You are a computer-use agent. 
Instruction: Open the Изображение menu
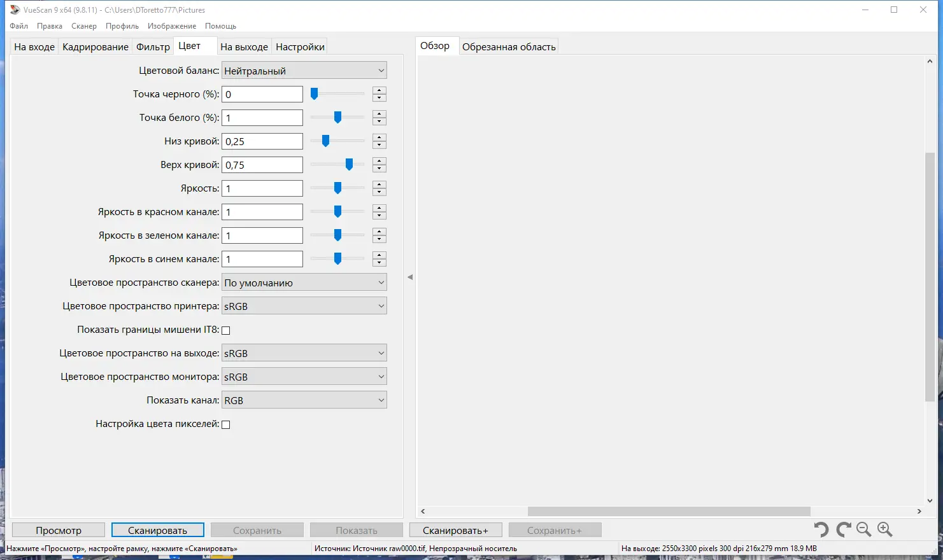coord(172,26)
